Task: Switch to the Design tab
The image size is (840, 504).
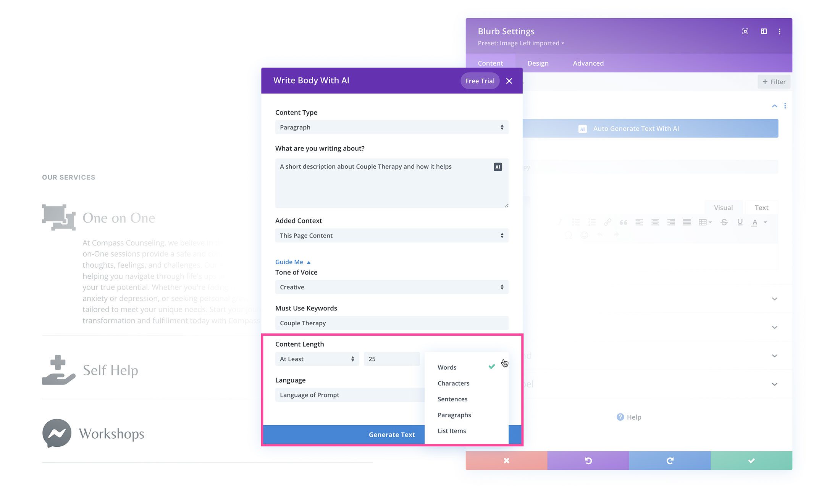Action: point(538,62)
